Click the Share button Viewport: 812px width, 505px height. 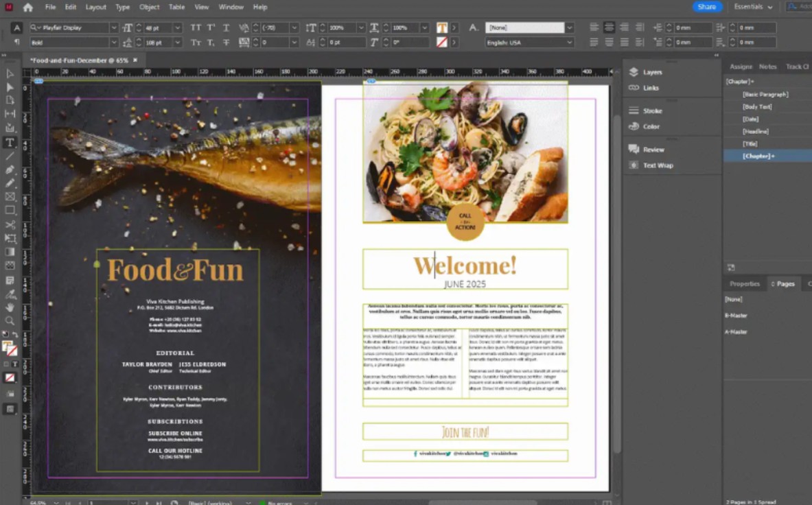706,6
